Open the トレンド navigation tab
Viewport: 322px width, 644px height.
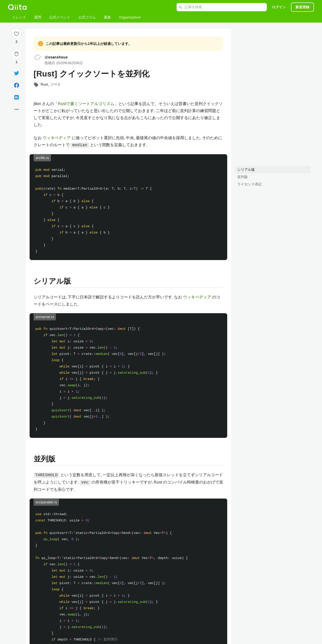19,17
